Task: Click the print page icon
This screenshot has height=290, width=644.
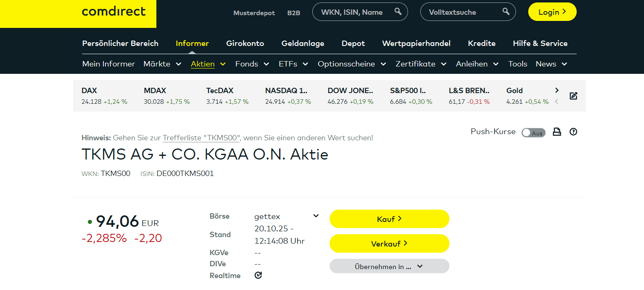Action: (557, 132)
